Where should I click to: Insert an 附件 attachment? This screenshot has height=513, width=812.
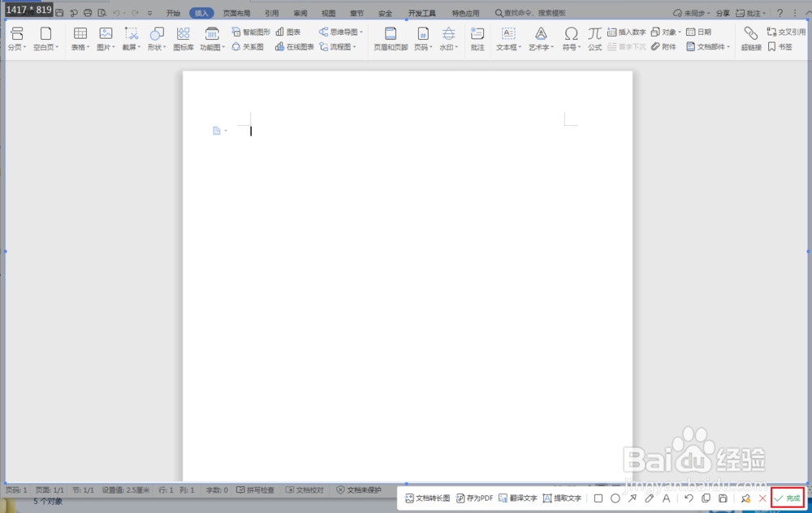(x=664, y=46)
